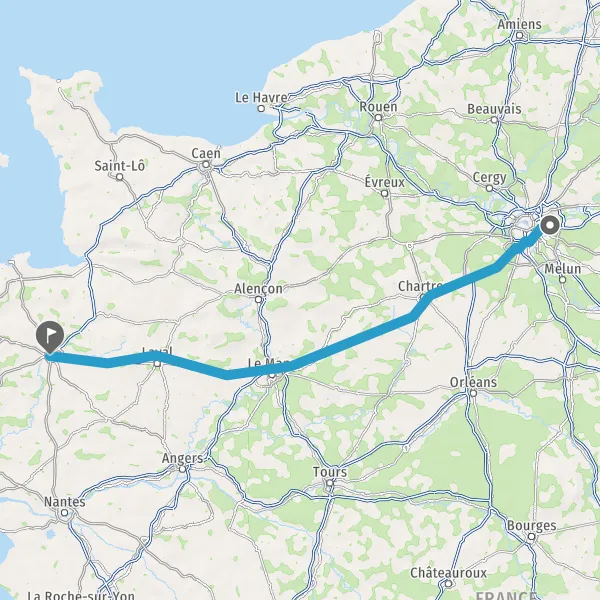This screenshot has height=600, width=600.
Task: Click the Le Havre city dot
Action: pos(261,108)
